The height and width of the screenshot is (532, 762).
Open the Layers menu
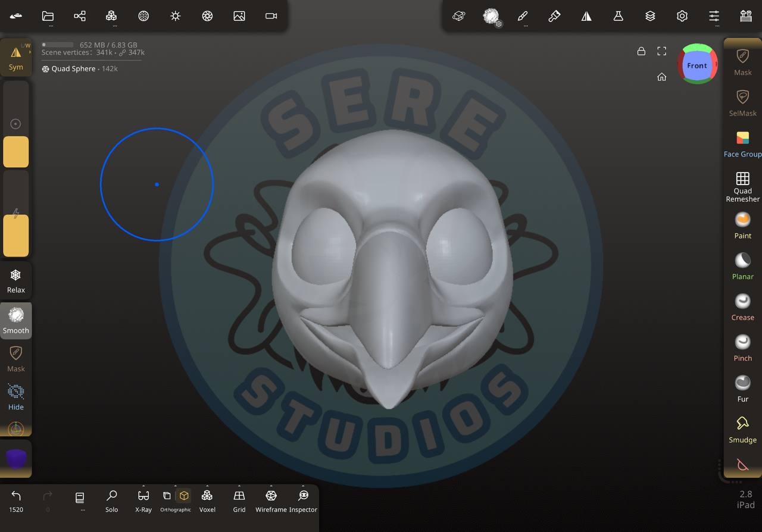pos(650,16)
